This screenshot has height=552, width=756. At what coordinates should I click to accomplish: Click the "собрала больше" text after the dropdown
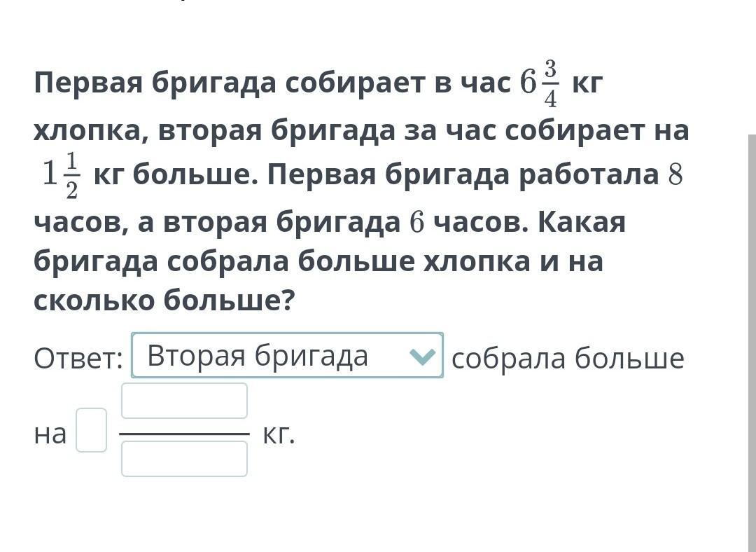tap(568, 359)
